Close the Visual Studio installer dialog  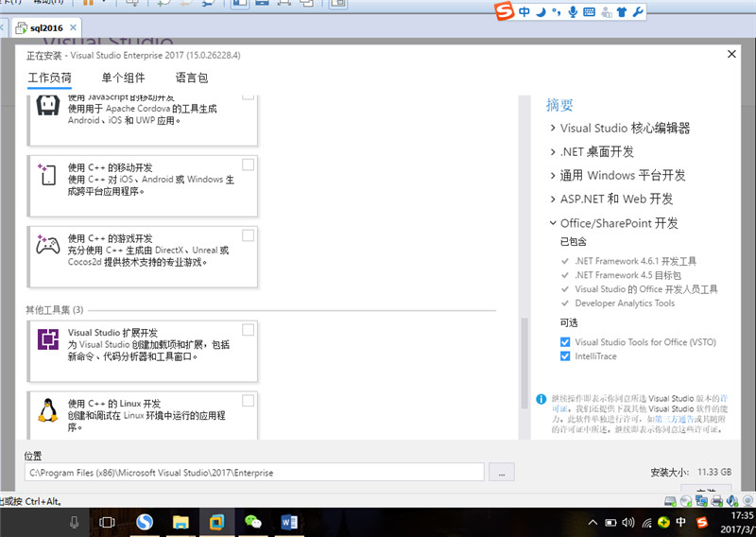[731, 54]
